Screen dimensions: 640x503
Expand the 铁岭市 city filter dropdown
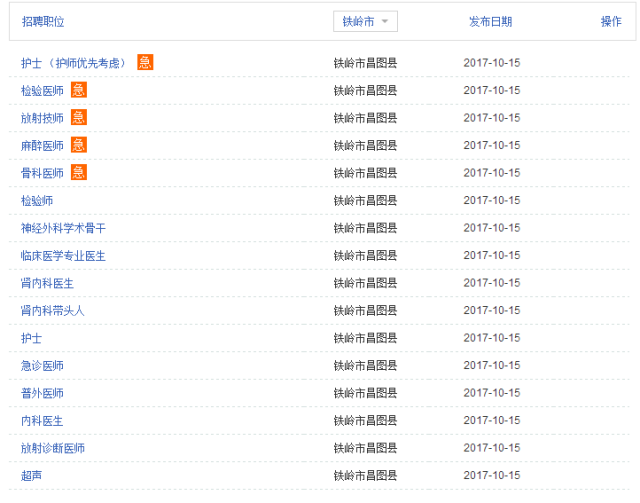point(365,22)
